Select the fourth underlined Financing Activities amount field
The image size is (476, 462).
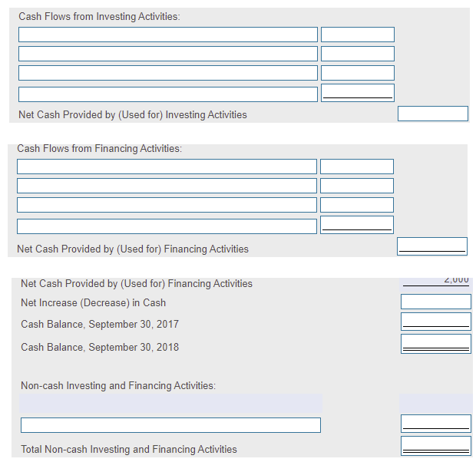coord(357,225)
